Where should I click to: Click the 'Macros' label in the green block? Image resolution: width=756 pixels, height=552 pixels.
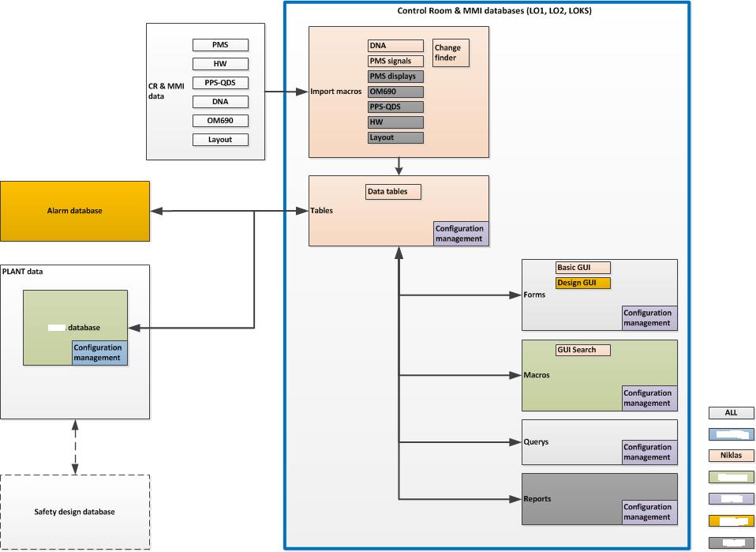point(537,375)
